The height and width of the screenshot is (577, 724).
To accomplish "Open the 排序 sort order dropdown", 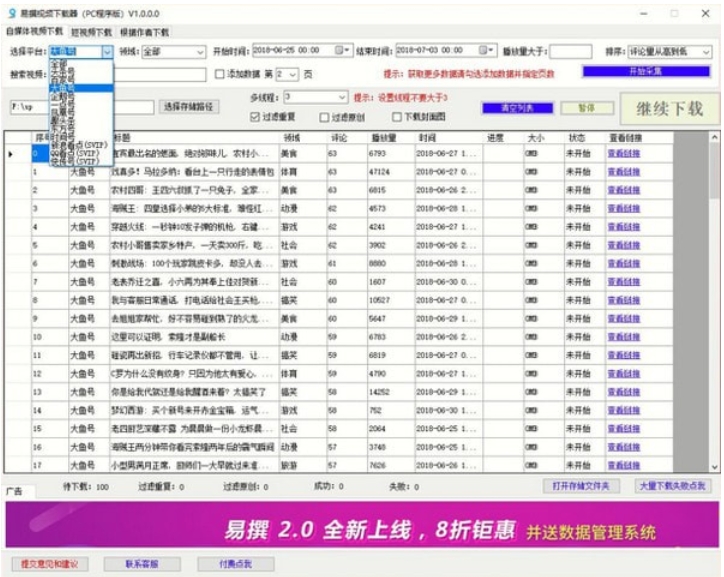I will (x=706, y=51).
